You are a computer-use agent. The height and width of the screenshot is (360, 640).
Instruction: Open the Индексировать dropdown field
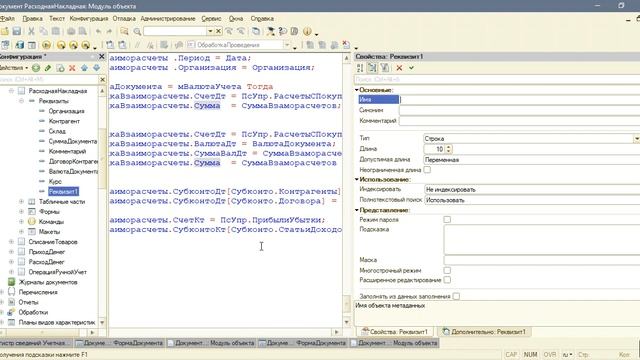[532, 189]
